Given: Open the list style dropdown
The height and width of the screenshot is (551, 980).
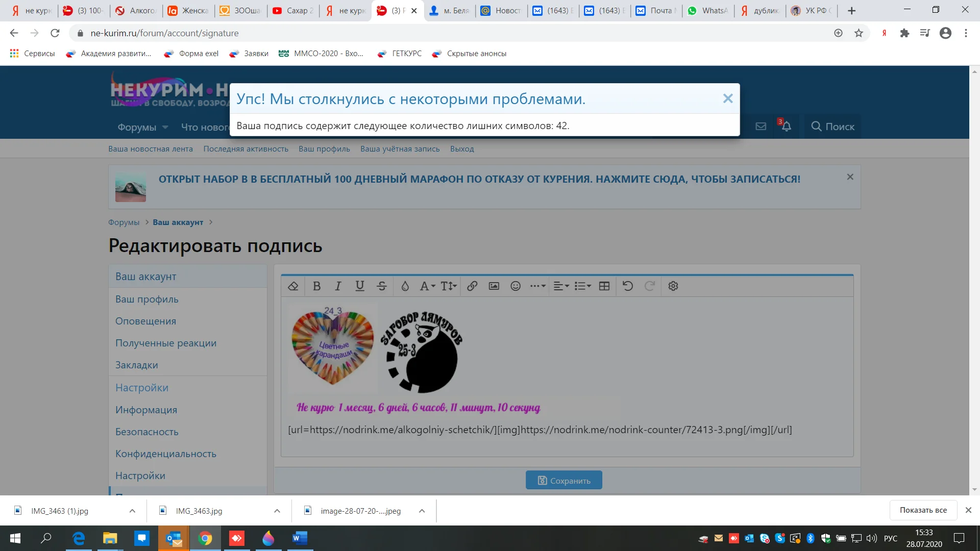Looking at the screenshot, I should tap(582, 286).
